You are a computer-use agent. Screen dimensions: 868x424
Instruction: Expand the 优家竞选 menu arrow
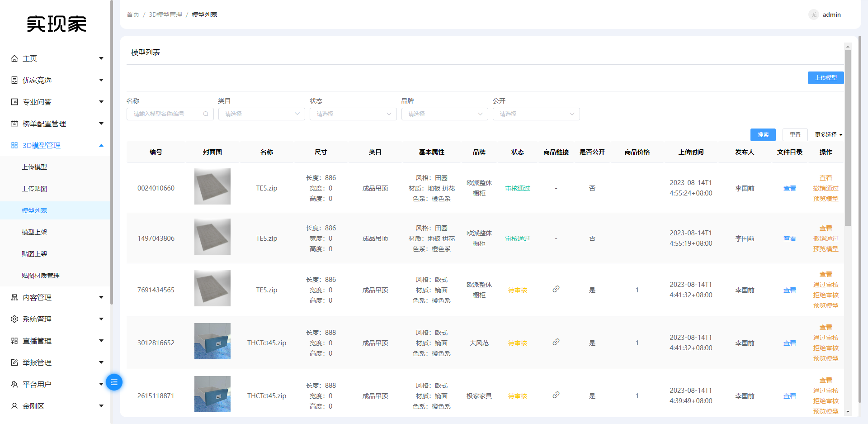101,80
